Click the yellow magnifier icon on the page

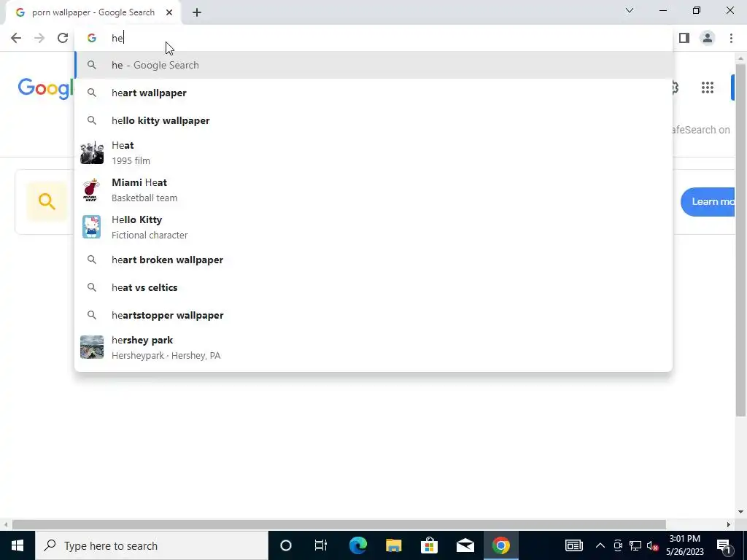coord(47,201)
